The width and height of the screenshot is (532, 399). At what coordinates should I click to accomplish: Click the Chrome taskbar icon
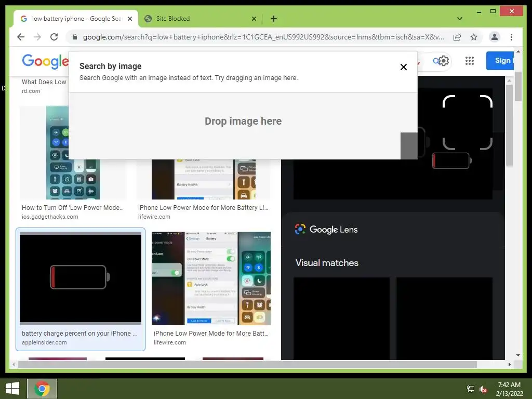pos(42,389)
